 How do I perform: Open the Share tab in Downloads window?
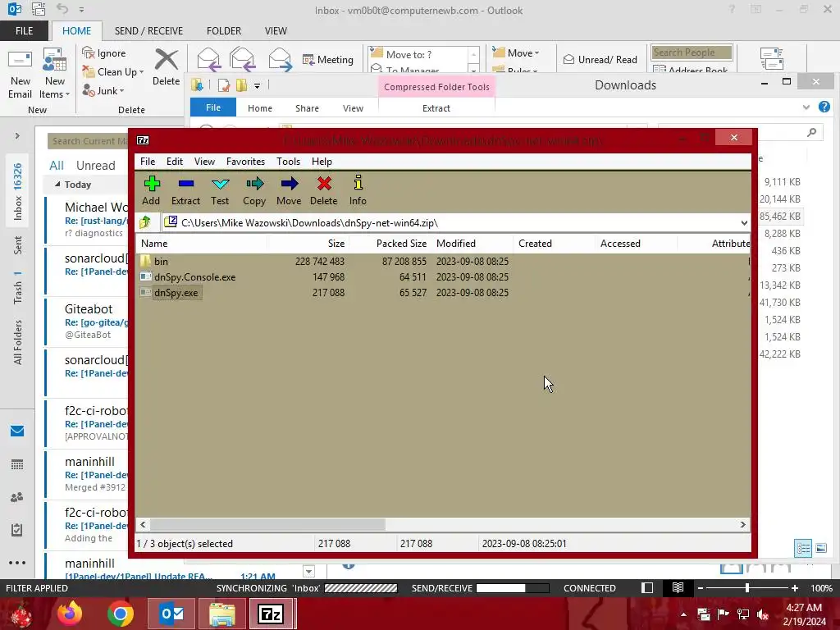[307, 108]
